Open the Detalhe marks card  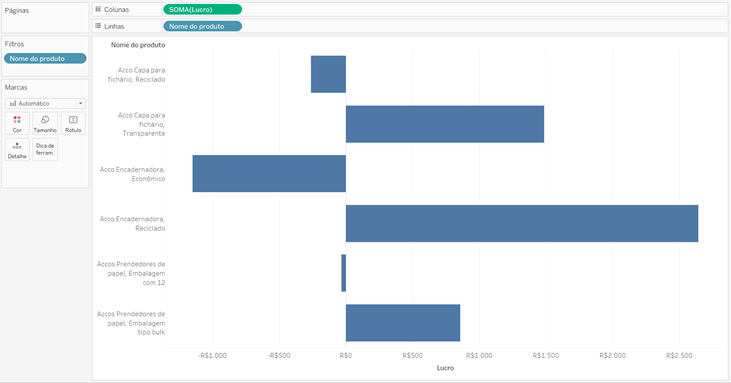[x=17, y=150]
